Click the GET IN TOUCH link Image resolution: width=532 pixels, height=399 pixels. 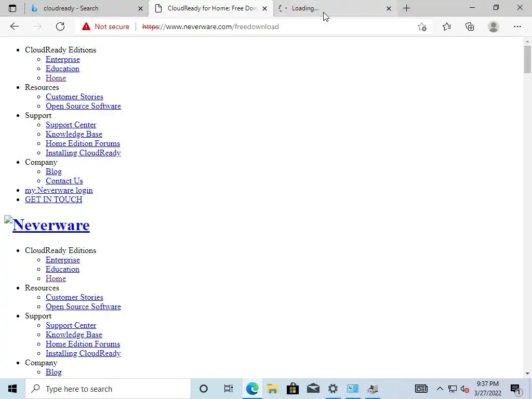pos(54,199)
